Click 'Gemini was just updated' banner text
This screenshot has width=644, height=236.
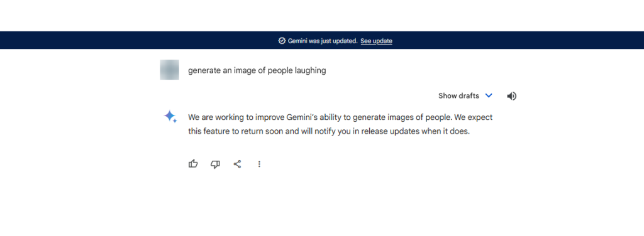click(323, 41)
